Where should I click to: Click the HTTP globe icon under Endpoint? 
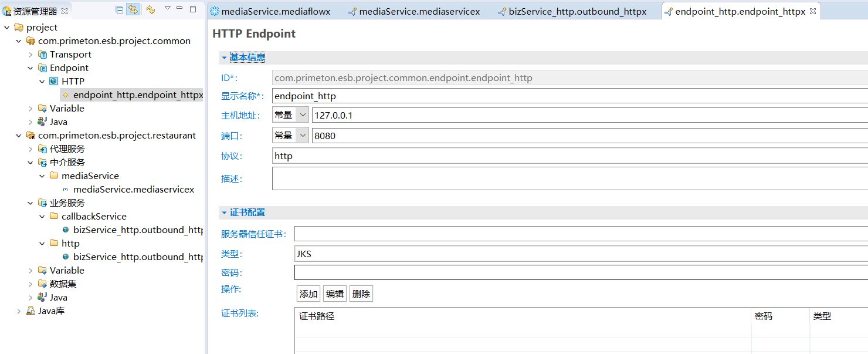(x=54, y=82)
